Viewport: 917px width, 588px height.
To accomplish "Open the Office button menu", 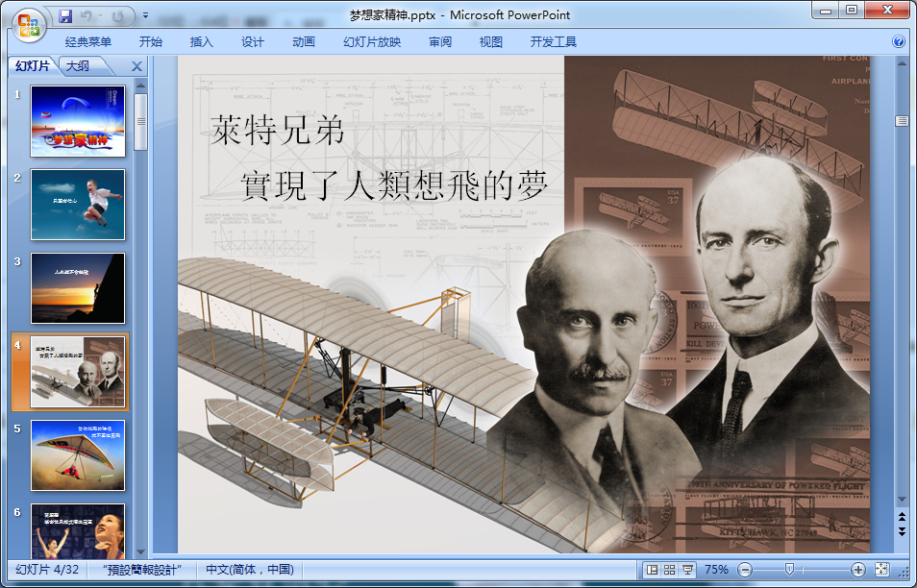I will [28, 26].
